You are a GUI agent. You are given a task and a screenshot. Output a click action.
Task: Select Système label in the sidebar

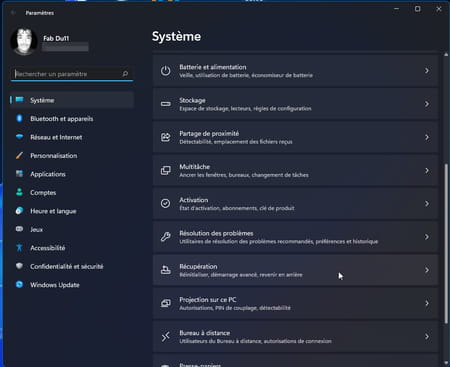tap(42, 100)
